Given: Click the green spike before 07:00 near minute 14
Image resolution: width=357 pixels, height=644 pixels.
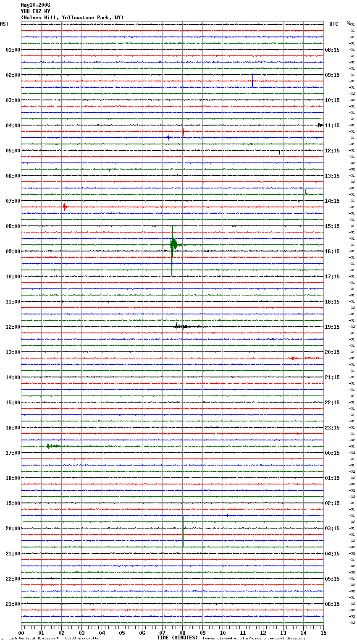Looking at the screenshot, I should click(305, 193).
